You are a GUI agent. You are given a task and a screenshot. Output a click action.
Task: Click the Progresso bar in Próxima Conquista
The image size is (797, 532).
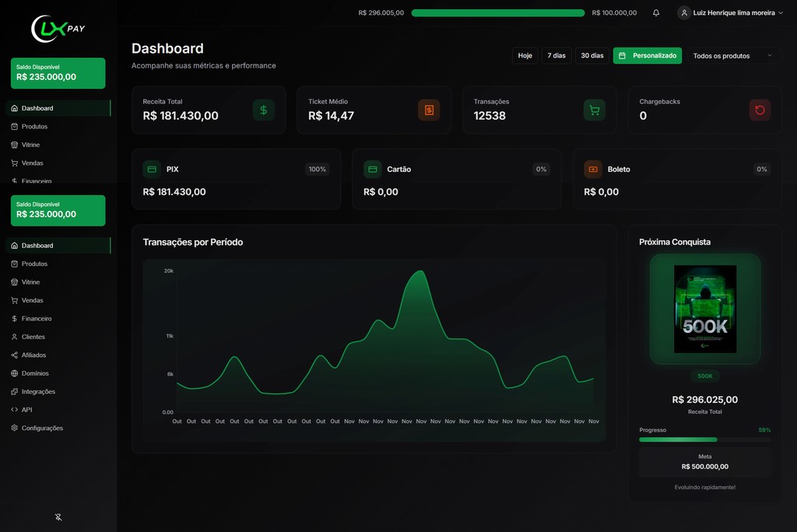[704, 439]
